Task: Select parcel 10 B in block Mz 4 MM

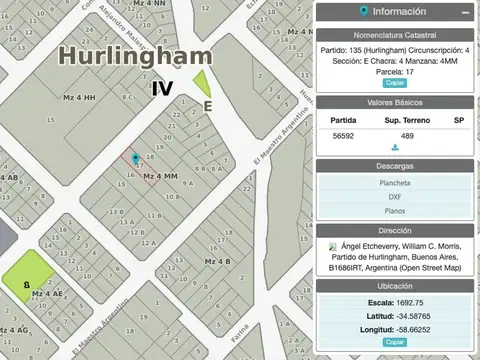Action: 173,197
